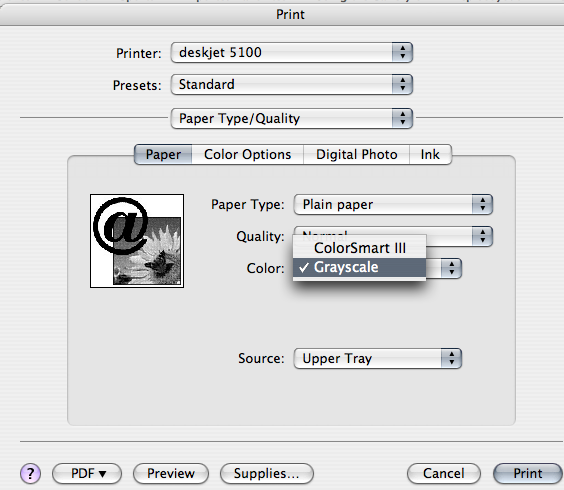Click the Color popup arrows icon

click(x=451, y=268)
